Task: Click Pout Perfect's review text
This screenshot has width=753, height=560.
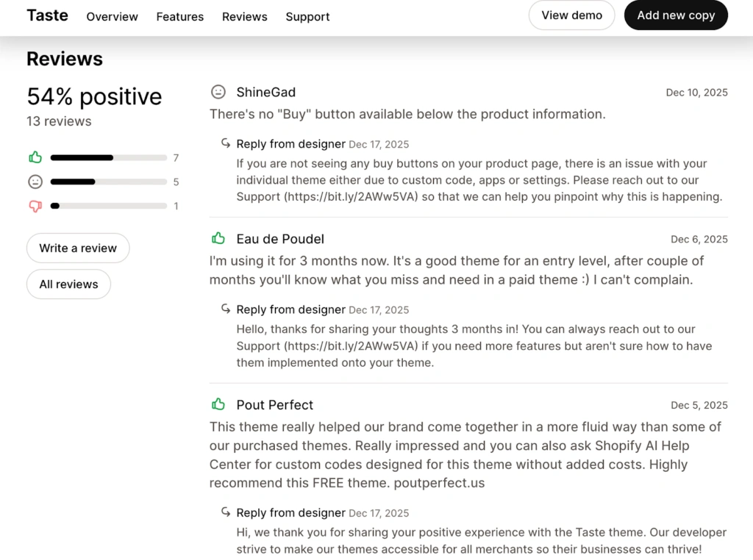Action: tap(465, 455)
